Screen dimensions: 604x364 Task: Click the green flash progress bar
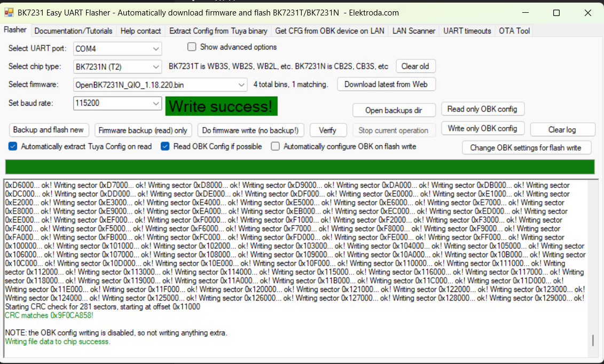pyautogui.click(x=300, y=167)
